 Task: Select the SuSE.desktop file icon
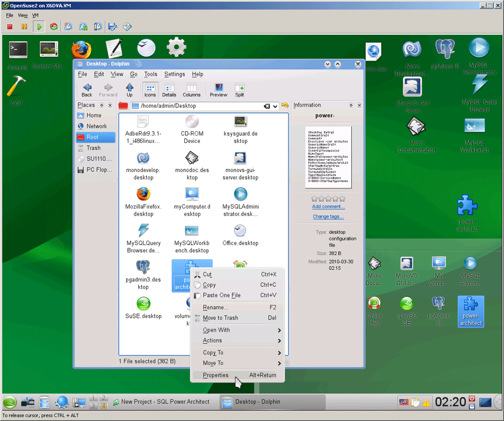coord(143,303)
